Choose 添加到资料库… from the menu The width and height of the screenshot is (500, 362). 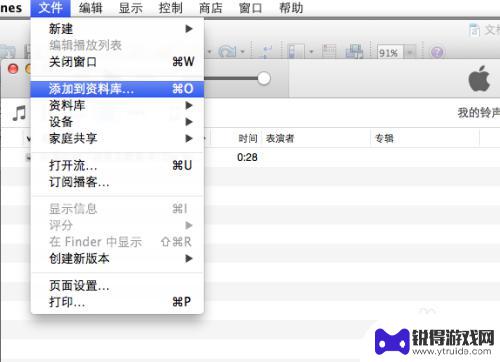[x=117, y=89]
